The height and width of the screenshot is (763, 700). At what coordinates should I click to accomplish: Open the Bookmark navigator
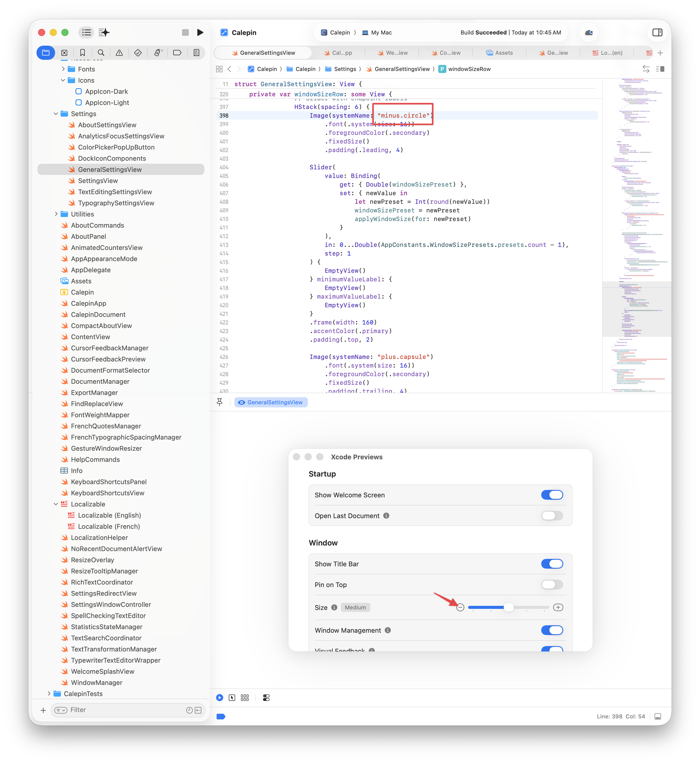point(83,53)
